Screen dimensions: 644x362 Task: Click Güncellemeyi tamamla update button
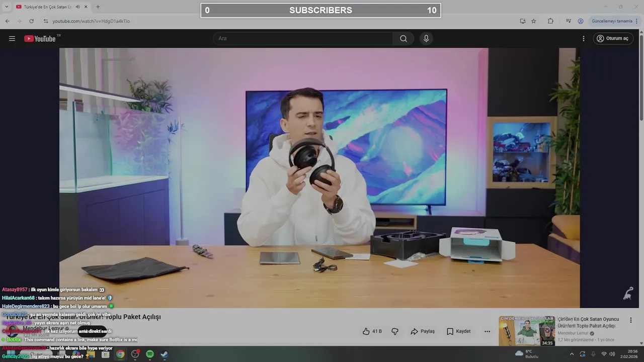tap(612, 21)
